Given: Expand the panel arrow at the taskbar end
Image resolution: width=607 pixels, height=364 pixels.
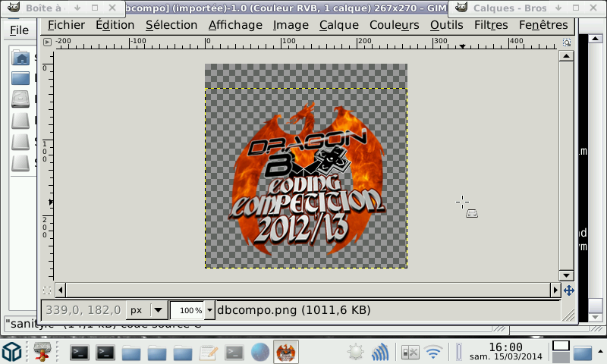Looking at the screenshot, I should (600, 352).
